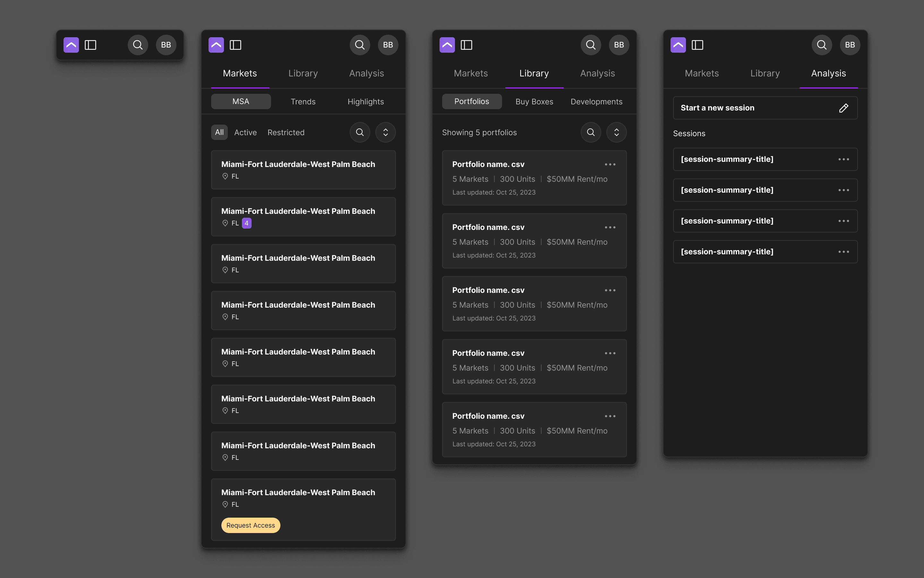
Task: Switch to the Trends sub-tab
Action: [x=303, y=102]
